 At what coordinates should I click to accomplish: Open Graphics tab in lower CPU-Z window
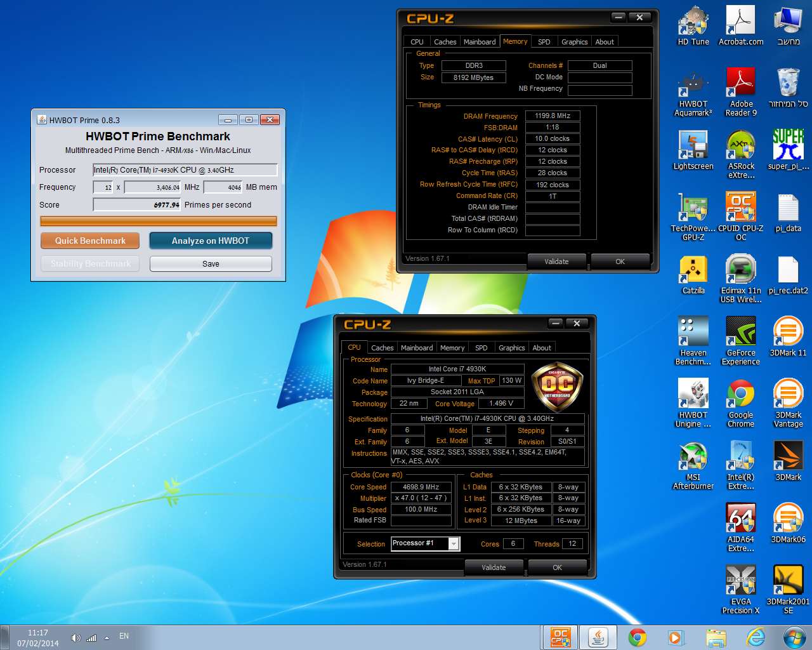coord(511,348)
